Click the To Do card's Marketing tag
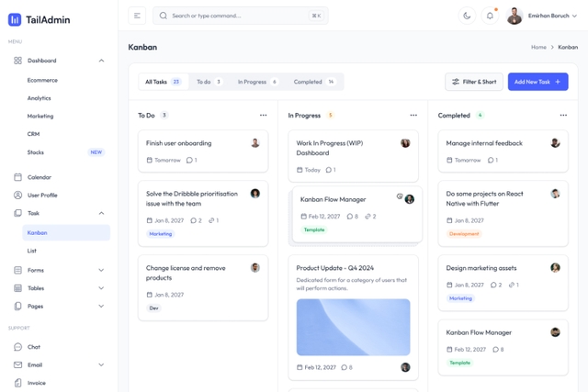Viewport: 588px width, 392px height. 161,234
